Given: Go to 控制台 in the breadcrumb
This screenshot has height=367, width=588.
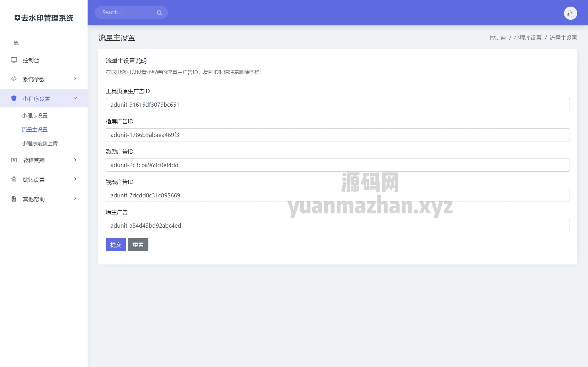Looking at the screenshot, I should (498, 38).
